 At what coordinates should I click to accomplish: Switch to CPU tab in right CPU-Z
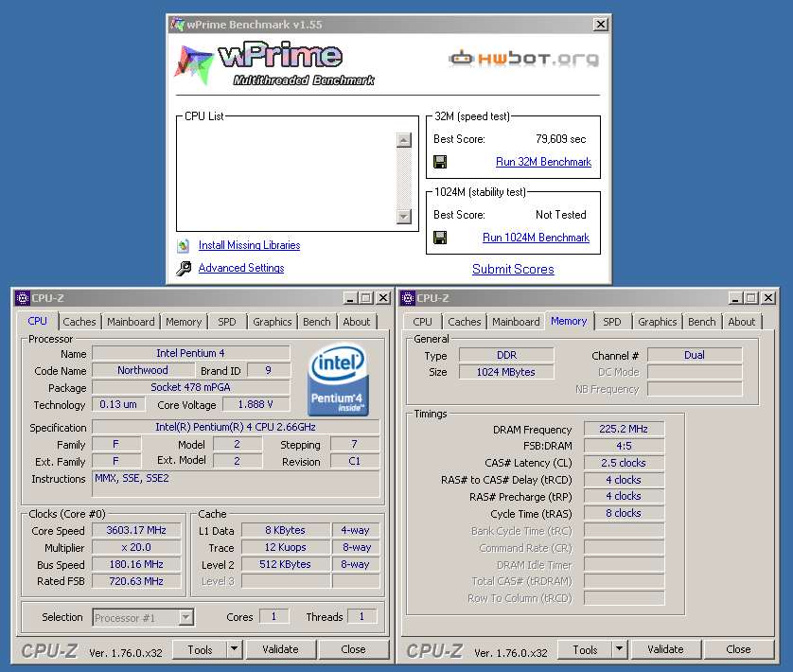coord(422,322)
